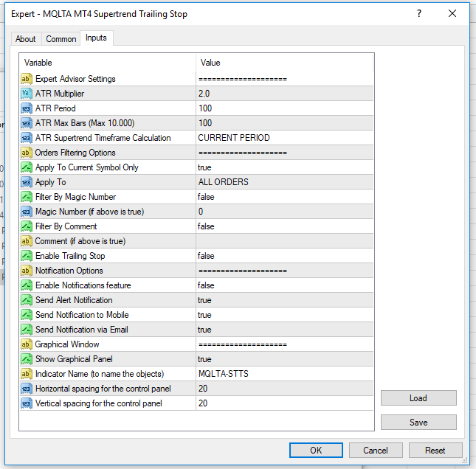The width and height of the screenshot is (476, 469).
Task: Toggle the Enable Notifications feature value
Action: point(285,285)
